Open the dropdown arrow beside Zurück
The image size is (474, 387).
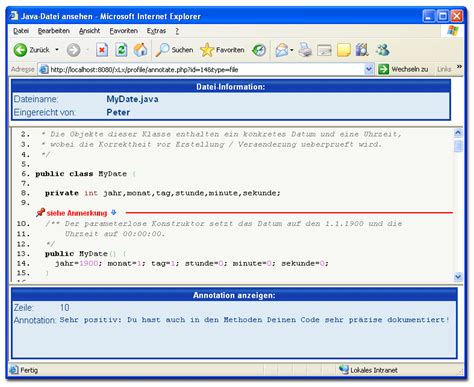tap(57, 50)
